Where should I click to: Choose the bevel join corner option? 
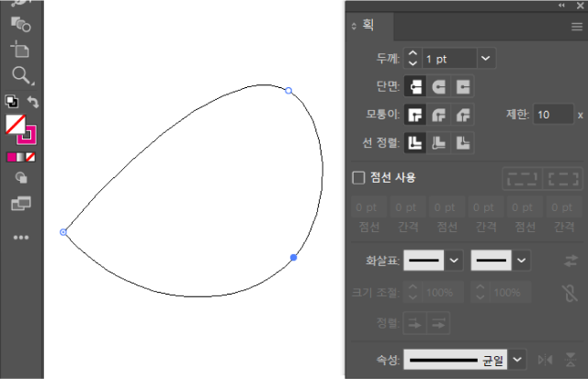point(464,115)
